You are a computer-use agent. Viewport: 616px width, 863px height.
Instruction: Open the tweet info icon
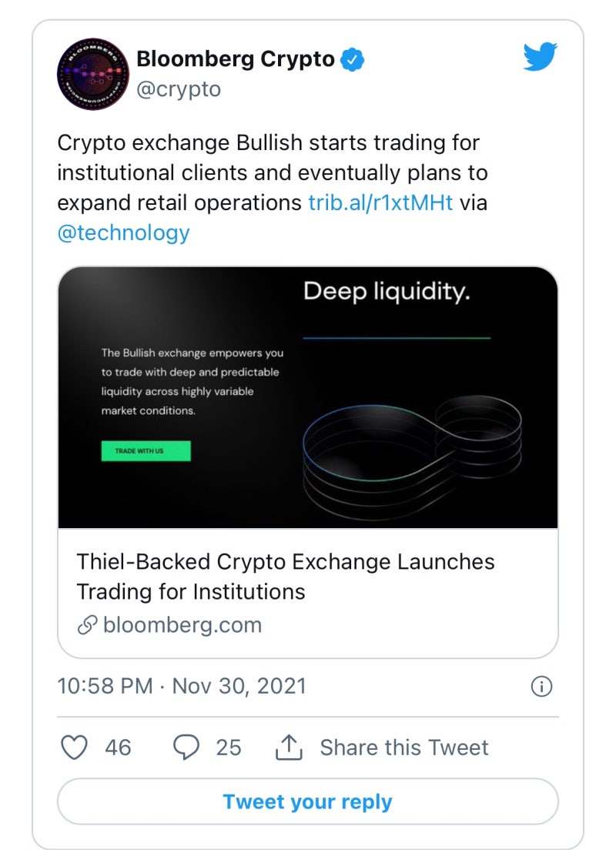(x=542, y=687)
